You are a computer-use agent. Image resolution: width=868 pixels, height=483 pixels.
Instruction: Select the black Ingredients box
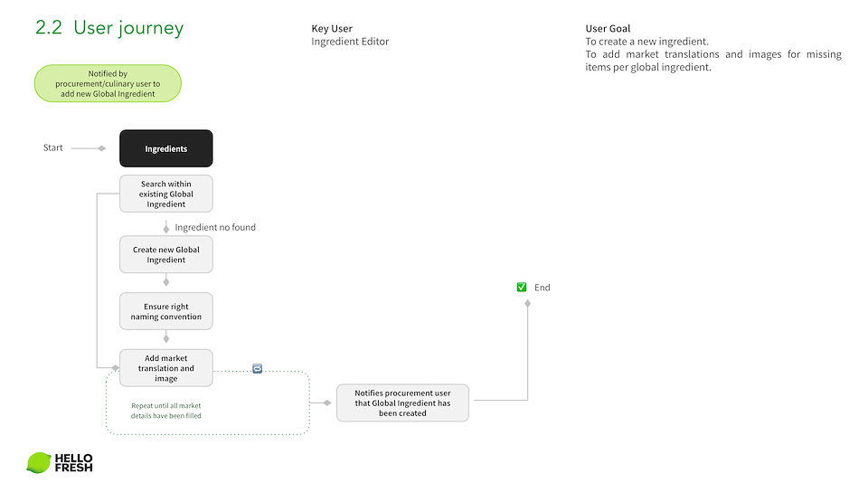166,148
